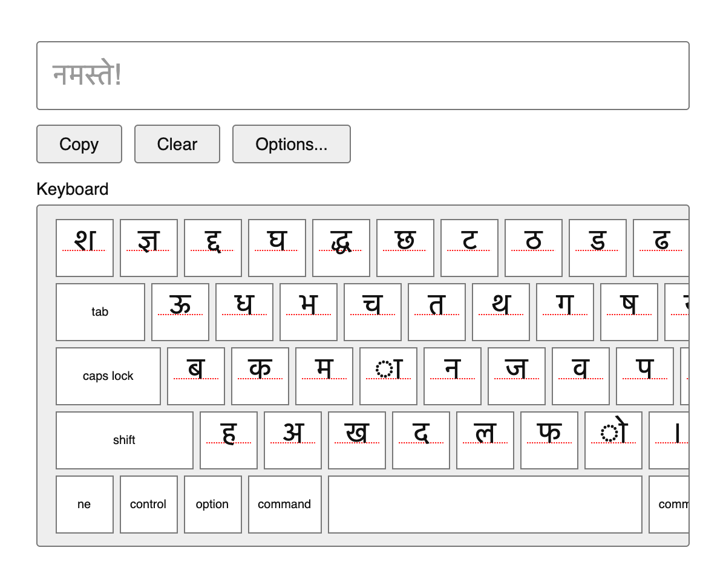Image resolution: width=726 pixels, height=588 pixels.
Task: Tap the च key
Action: tap(373, 312)
